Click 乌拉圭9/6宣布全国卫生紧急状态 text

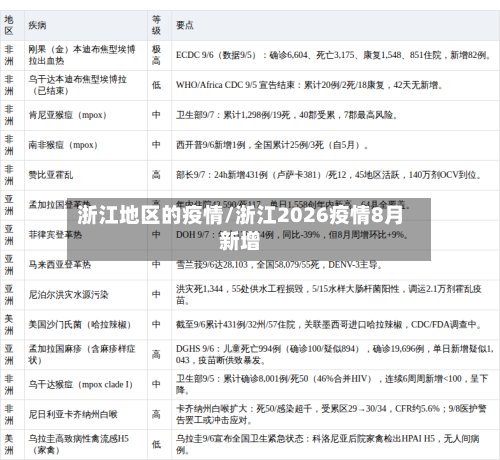click(328, 444)
